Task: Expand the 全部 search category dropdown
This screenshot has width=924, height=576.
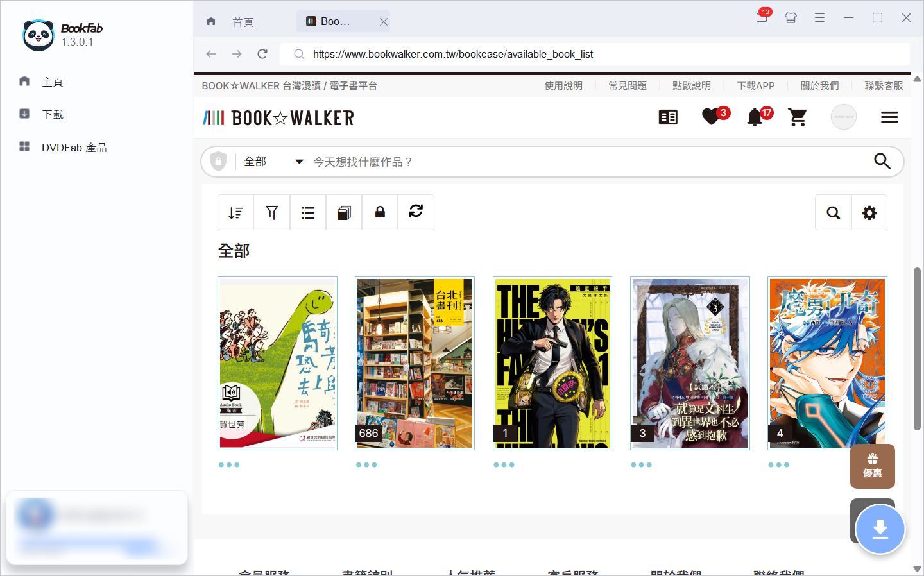Action: (273, 162)
